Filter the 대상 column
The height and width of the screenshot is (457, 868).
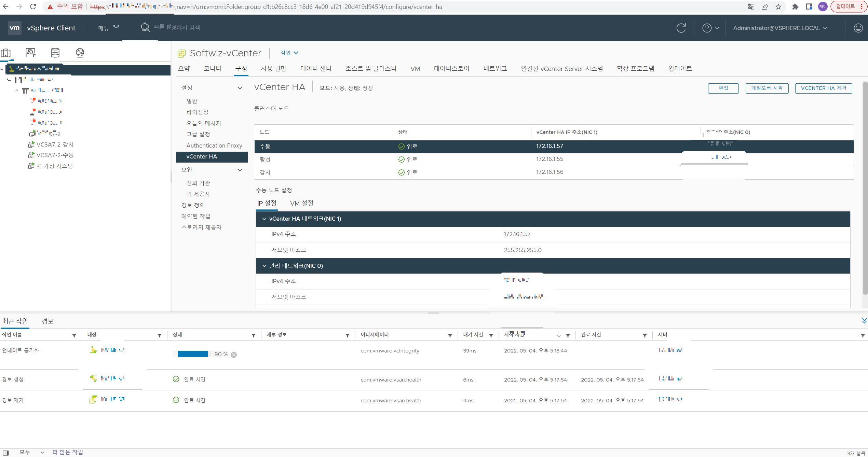coord(159,336)
